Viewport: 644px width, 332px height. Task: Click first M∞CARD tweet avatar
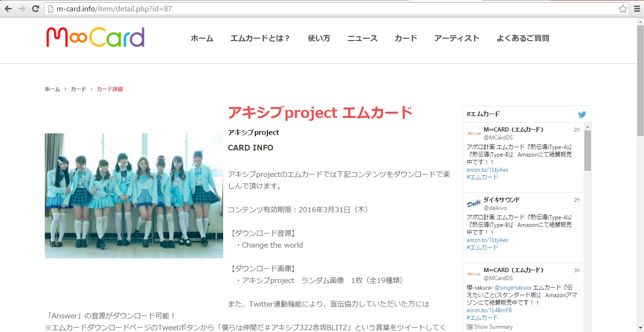click(x=474, y=133)
